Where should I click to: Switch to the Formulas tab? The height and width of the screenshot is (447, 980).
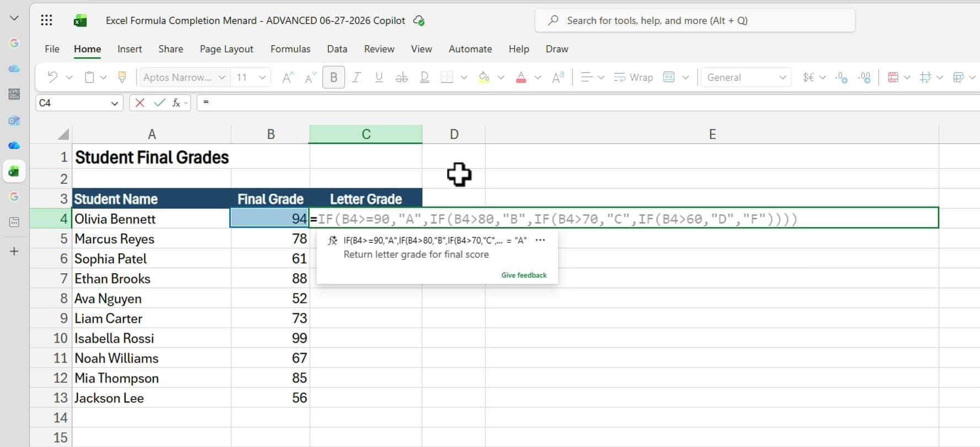point(291,49)
